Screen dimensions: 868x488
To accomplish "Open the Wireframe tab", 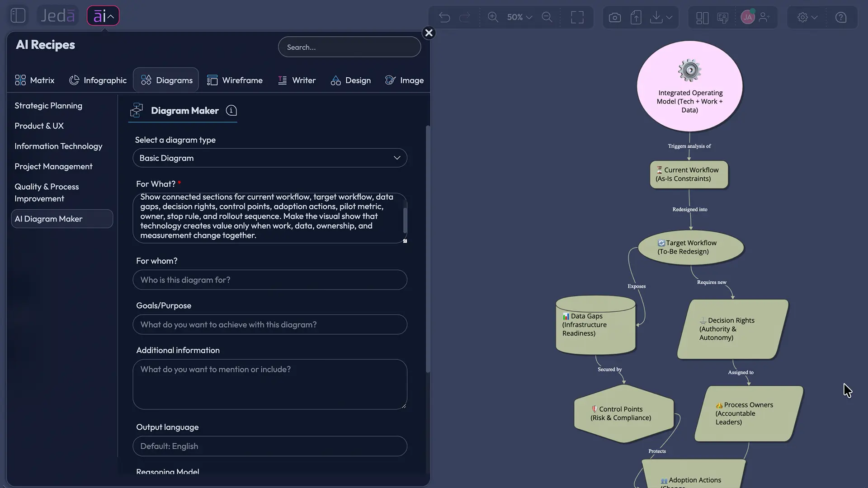I will (x=235, y=80).
